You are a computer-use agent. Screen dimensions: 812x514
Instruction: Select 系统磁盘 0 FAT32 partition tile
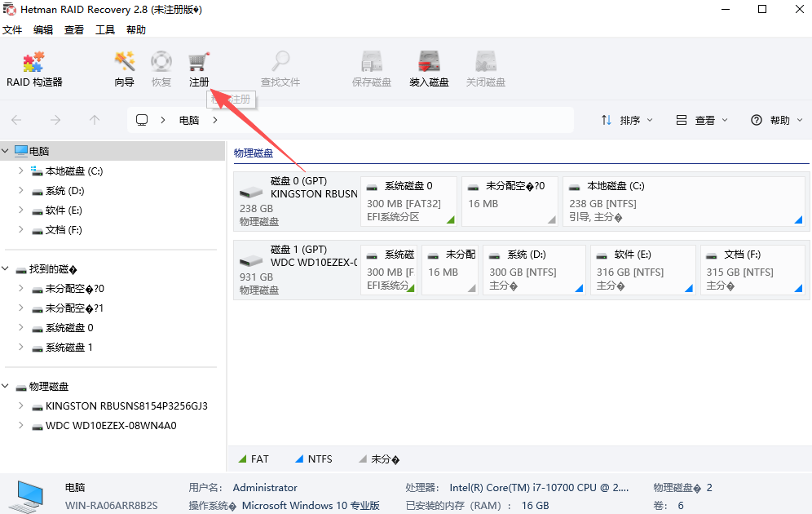click(x=408, y=202)
